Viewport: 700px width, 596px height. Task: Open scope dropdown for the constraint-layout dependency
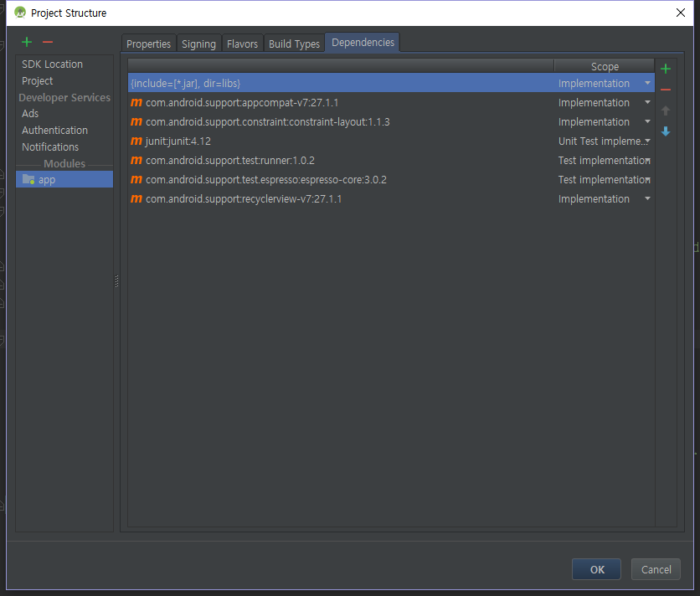647,121
